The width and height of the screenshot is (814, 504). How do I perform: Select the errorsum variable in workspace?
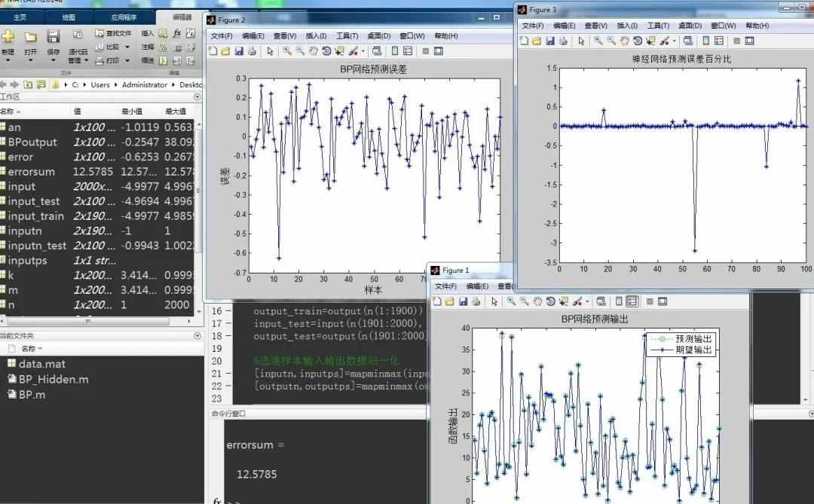31,172
